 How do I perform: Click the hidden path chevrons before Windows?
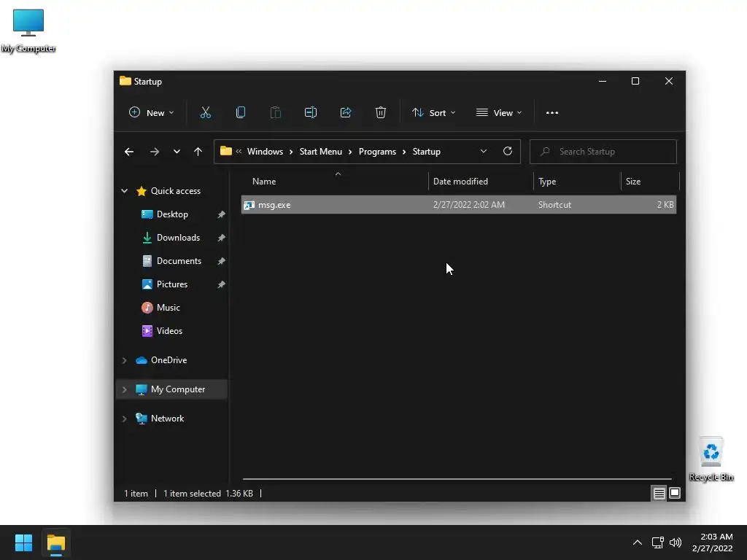click(239, 152)
